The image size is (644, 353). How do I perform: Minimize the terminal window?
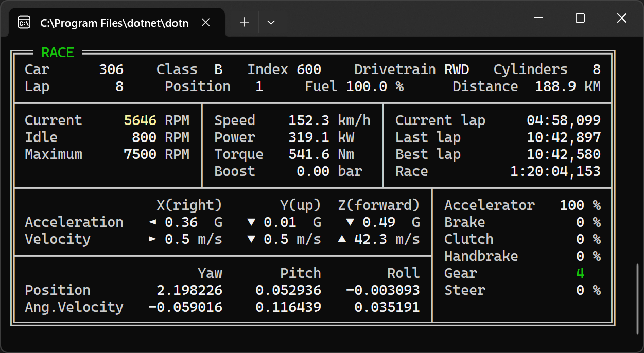coord(539,19)
